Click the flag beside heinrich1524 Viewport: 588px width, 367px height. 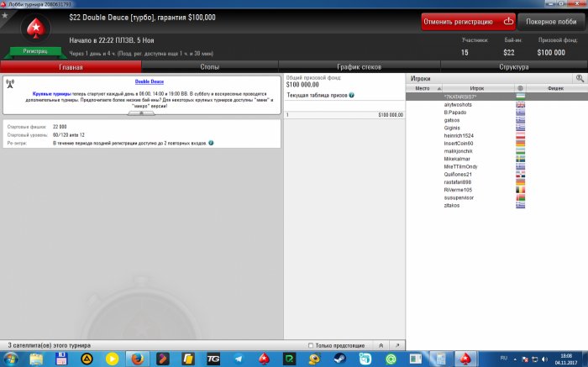(x=521, y=136)
